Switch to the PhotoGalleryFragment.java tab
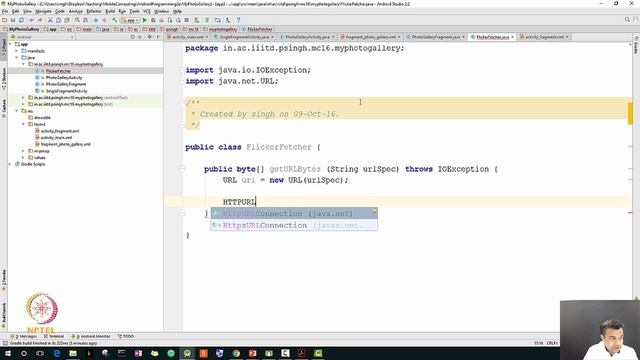This screenshot has height=360, width=640. [436, 37]
